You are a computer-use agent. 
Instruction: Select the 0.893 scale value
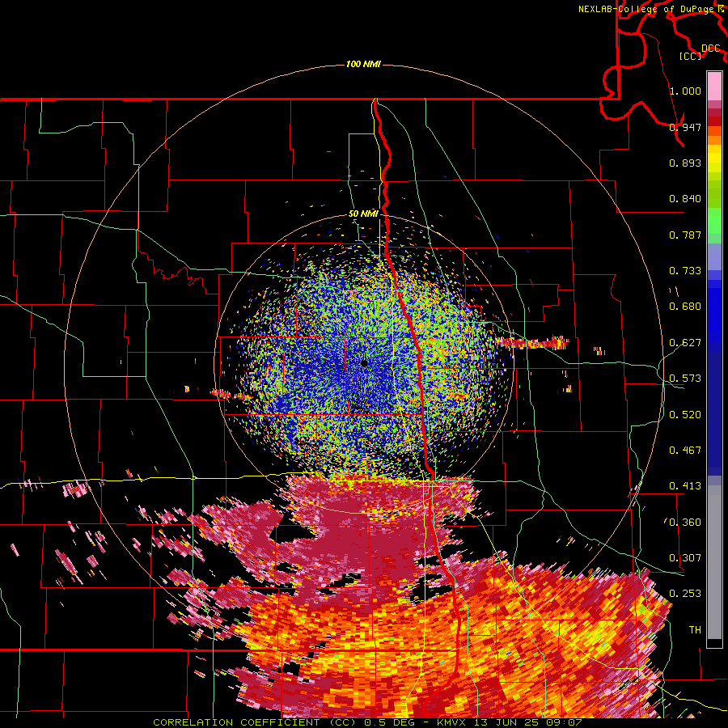[x=685, y=163]
